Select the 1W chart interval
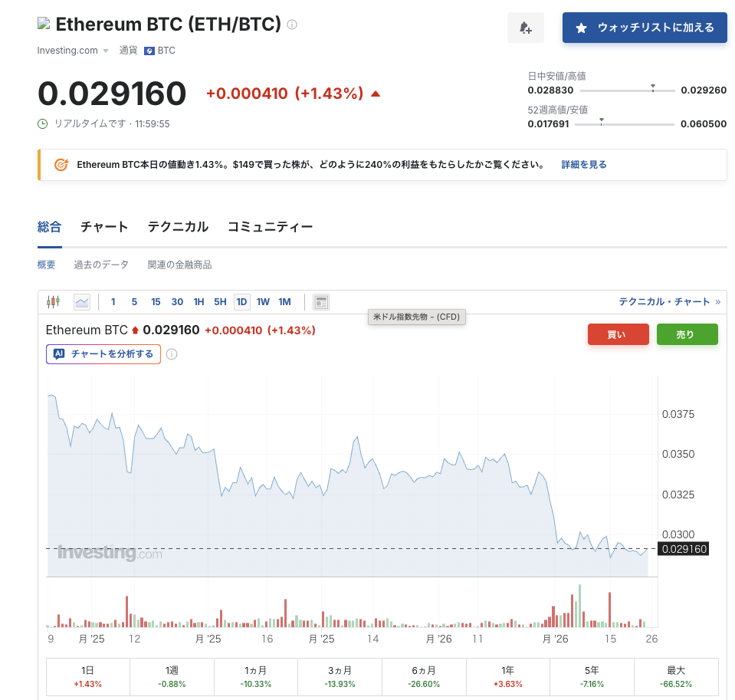 [x=263, y=302]
